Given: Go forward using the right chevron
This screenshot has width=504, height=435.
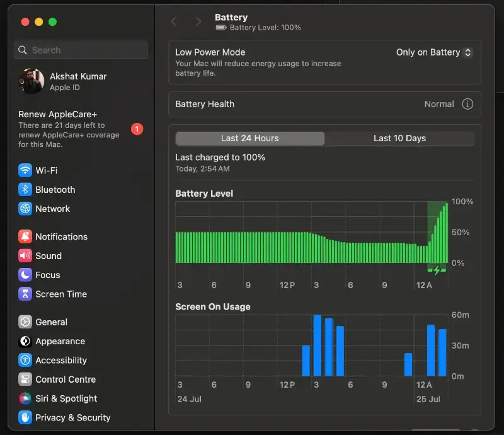Looking at the screenshot, I should pos(198,22).
